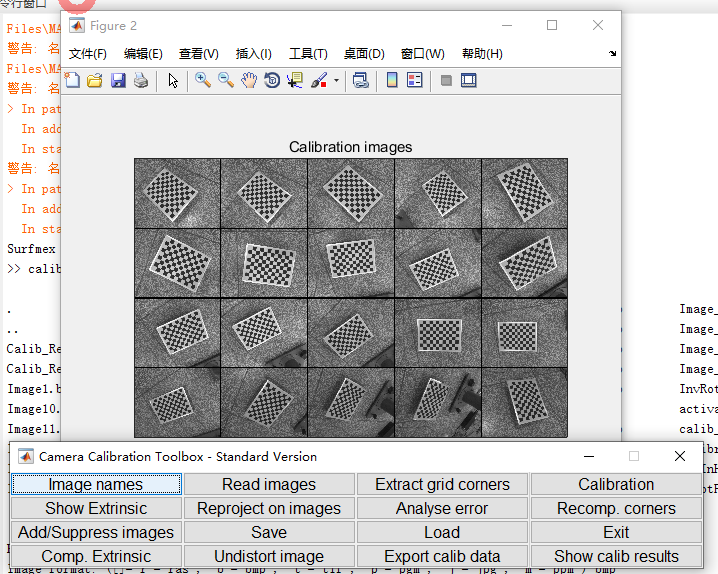
Task: Expand the toolbar docking arrow at menu bar right
Action: [x=612, y=54]
